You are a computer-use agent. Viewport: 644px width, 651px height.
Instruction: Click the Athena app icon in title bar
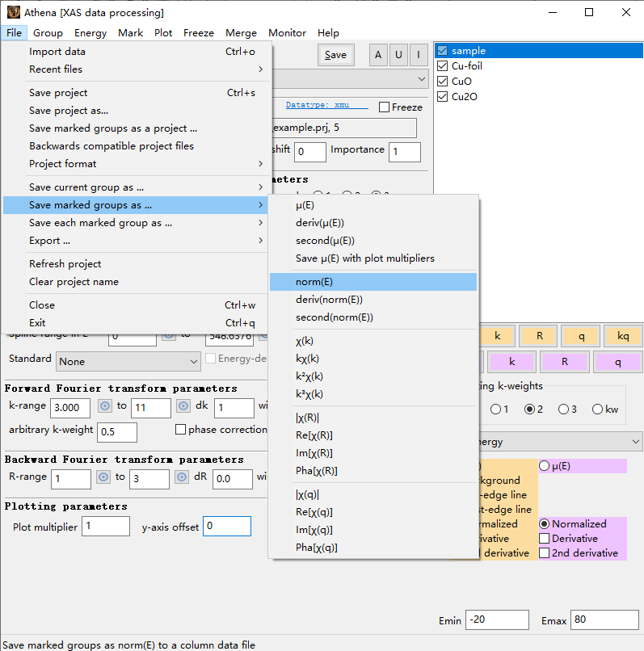coord(14,12)
